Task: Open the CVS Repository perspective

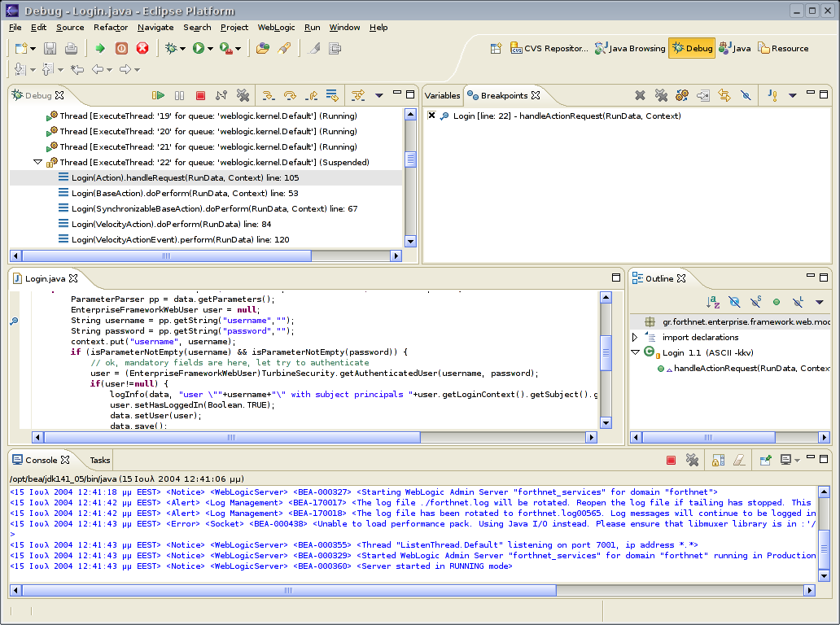Action: pos(549,49)
